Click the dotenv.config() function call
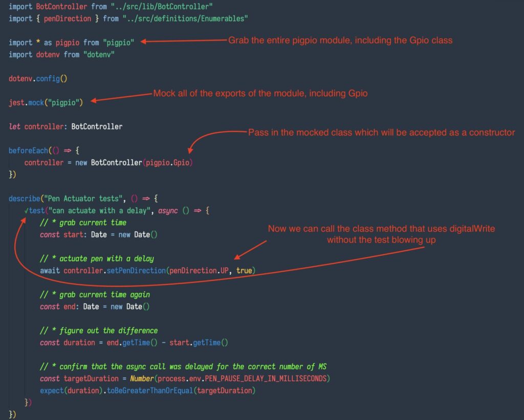The image size is (524, 420). (x=37, y=79)
